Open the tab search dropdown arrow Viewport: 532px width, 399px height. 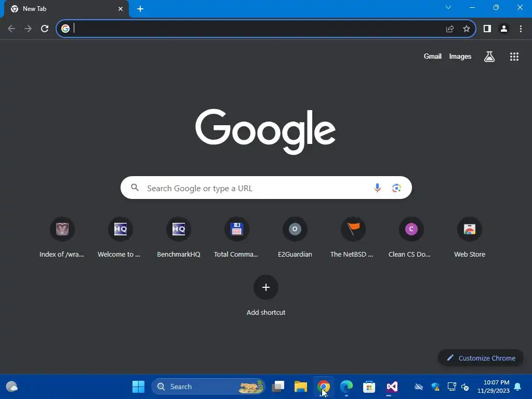pyautogui.click(x=448, y=7)
